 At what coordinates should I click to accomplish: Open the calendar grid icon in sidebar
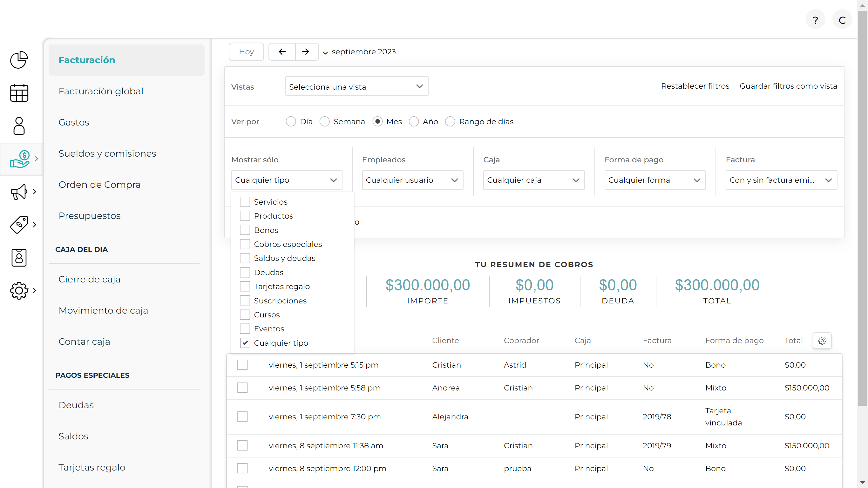tap(19, 93)
